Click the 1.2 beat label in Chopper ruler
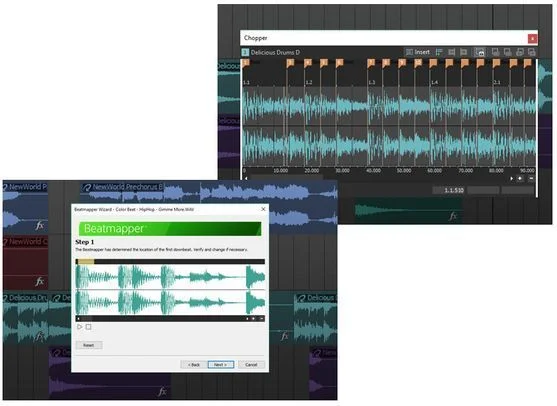557x406 pixels. (309, 82)
